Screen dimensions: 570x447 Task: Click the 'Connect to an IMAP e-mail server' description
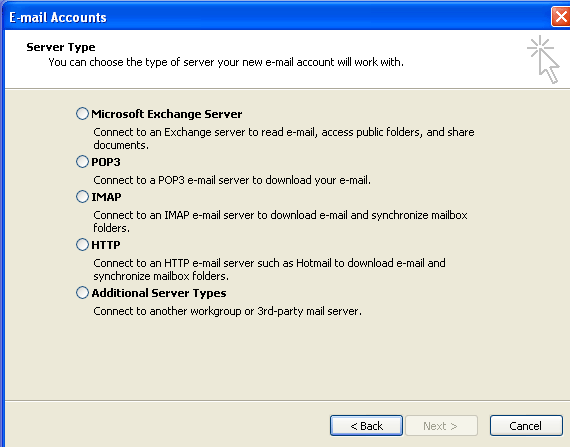pos(280,221)
